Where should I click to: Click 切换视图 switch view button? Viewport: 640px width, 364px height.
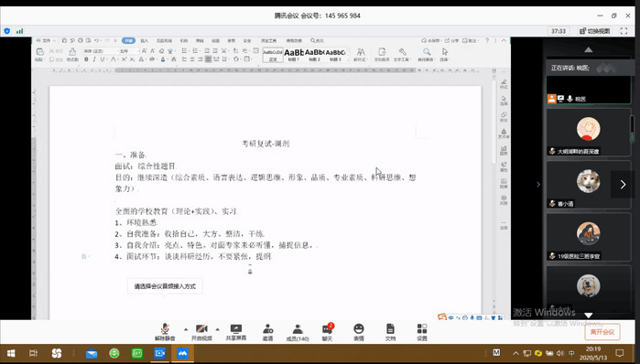595,31
